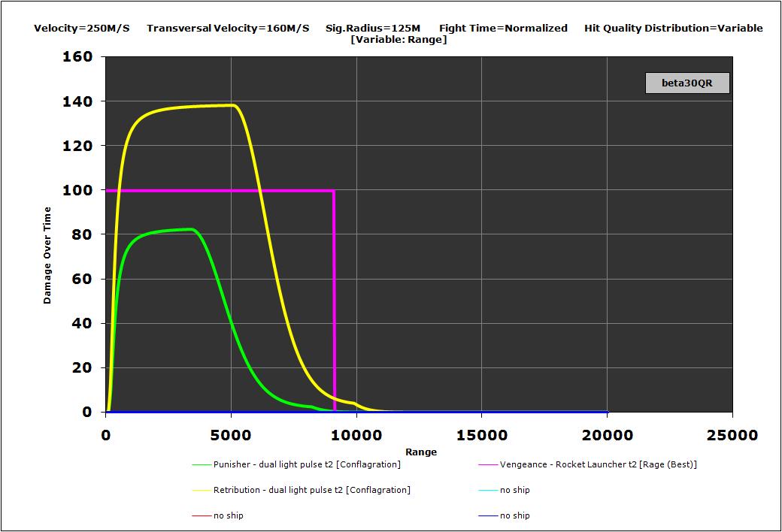Click the 'Fight Time=Normalized' header text
Image resolution: width=782 pixels, height=532 pixels.
click(503, 29)
